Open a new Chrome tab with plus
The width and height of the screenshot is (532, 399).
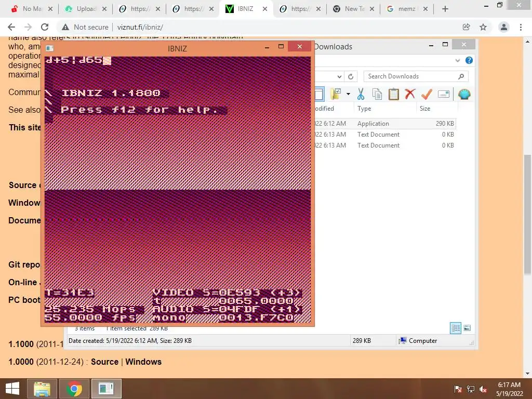pyautogui.click(x=445, y=9)
